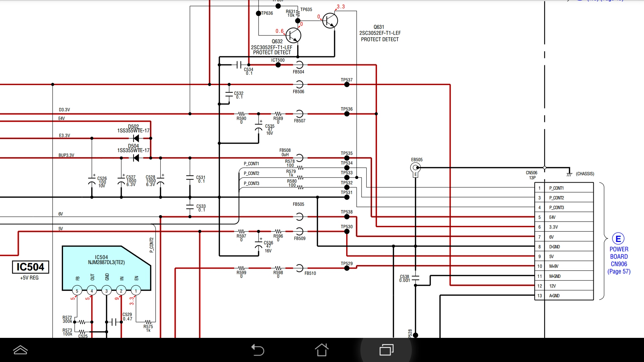Click test point TP529 dot
This screenshot has width=644, height=362.
pos(347,268)
